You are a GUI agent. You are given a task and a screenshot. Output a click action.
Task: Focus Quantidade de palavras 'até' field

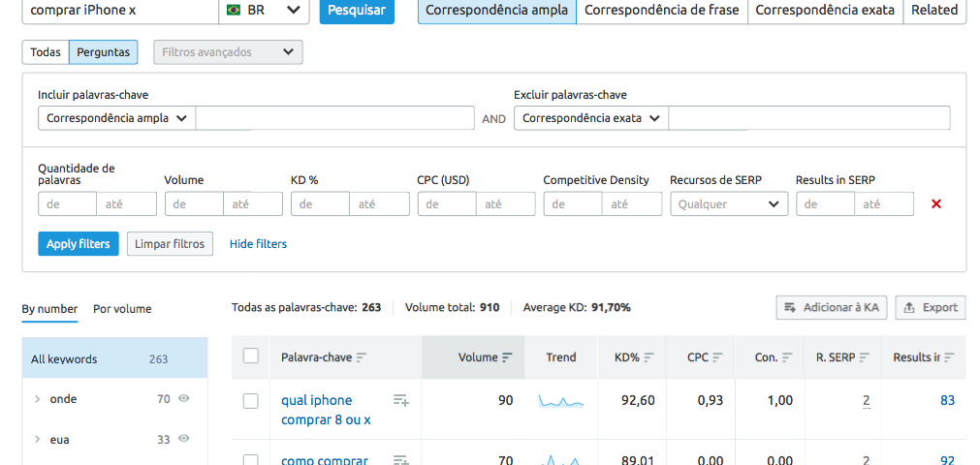click(127, 203)
